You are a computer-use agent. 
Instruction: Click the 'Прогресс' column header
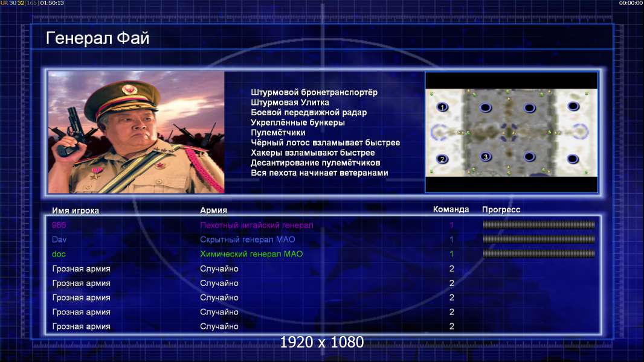click(501, 209)
